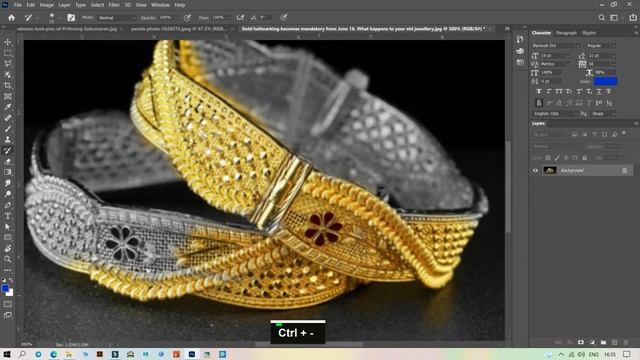640x360 pixels.
Task: Click the Home icon in options bar
Action: tap(11, 18)
